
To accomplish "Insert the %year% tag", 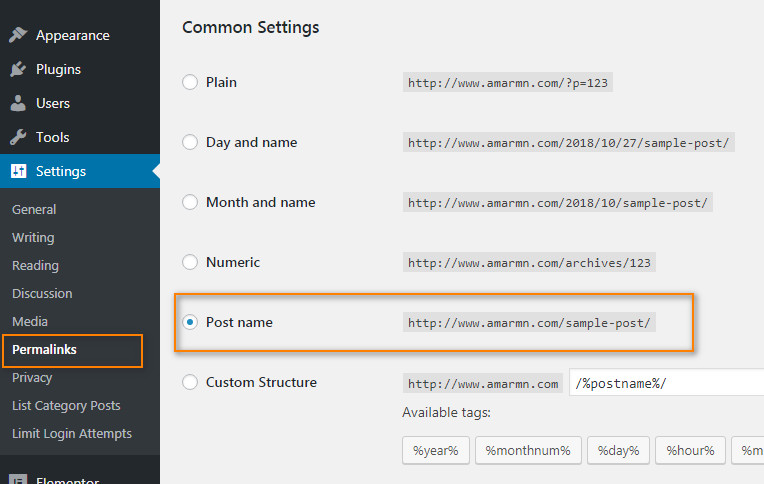I will pos(436,450).
